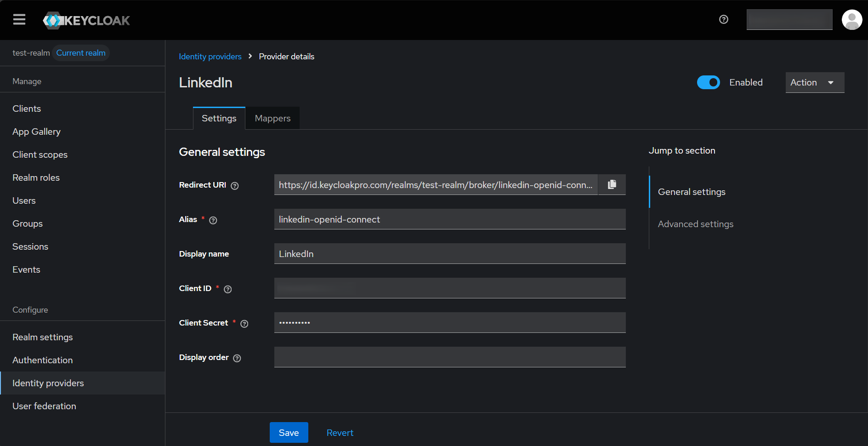Open the hamburger navigation menu
This screenshot has width=868, height=446.
click(x=19, y=19)
